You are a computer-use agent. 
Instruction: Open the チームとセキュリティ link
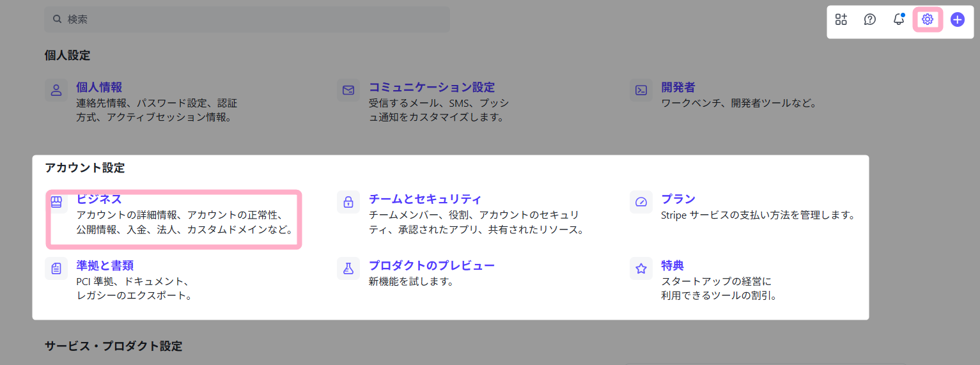point(424,199)
